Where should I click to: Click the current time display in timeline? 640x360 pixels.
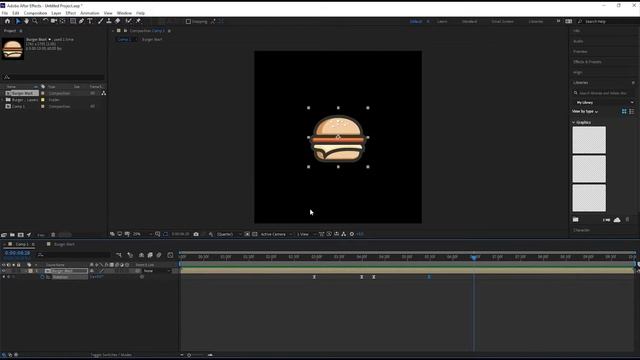17,253
